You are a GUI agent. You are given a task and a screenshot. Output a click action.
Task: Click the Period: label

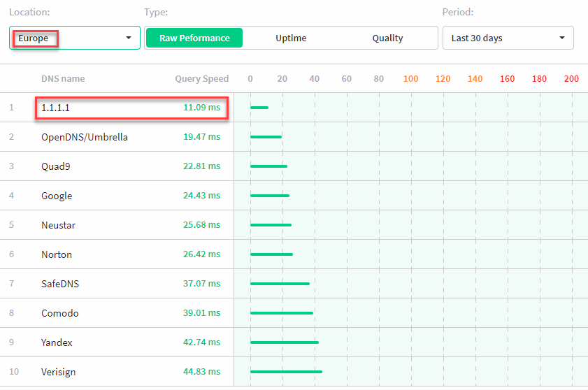(x=458, y=12)
